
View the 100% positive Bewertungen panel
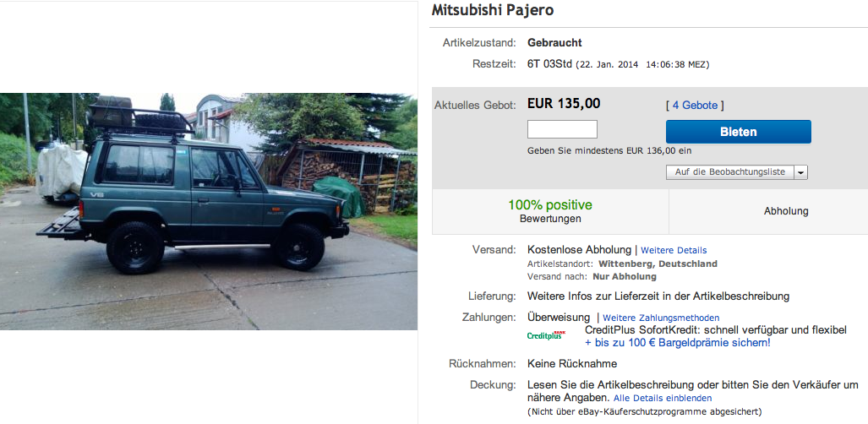(550, 211)
